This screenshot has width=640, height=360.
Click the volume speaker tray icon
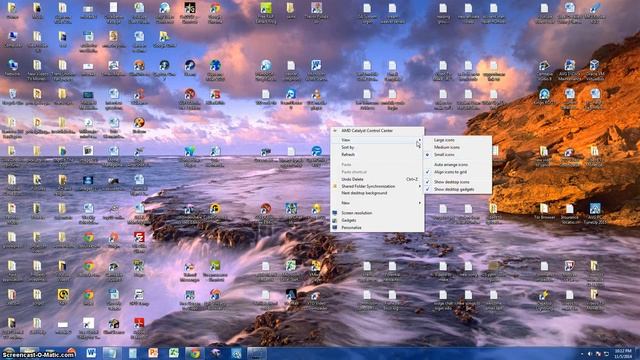click(x=590, y=354)
